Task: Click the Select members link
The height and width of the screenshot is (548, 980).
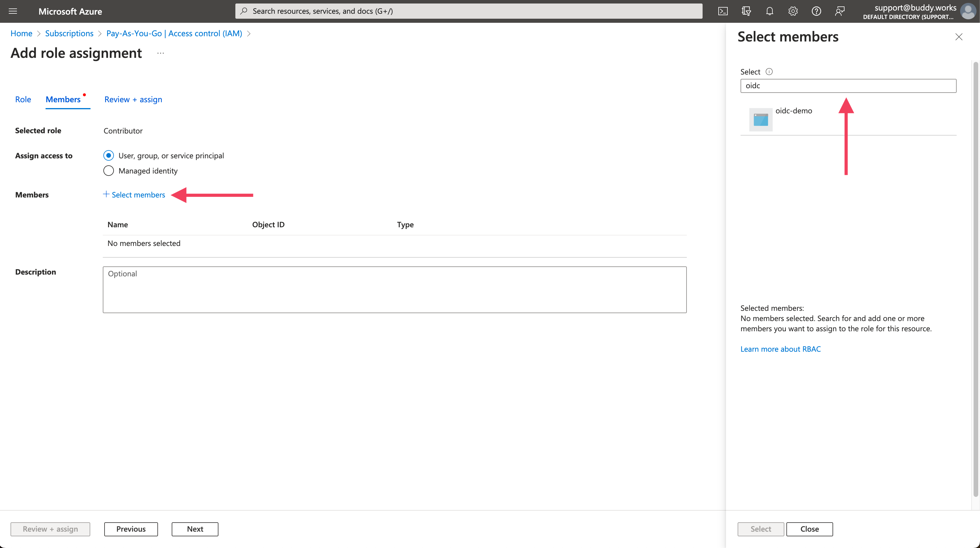Action: [138, 195]
